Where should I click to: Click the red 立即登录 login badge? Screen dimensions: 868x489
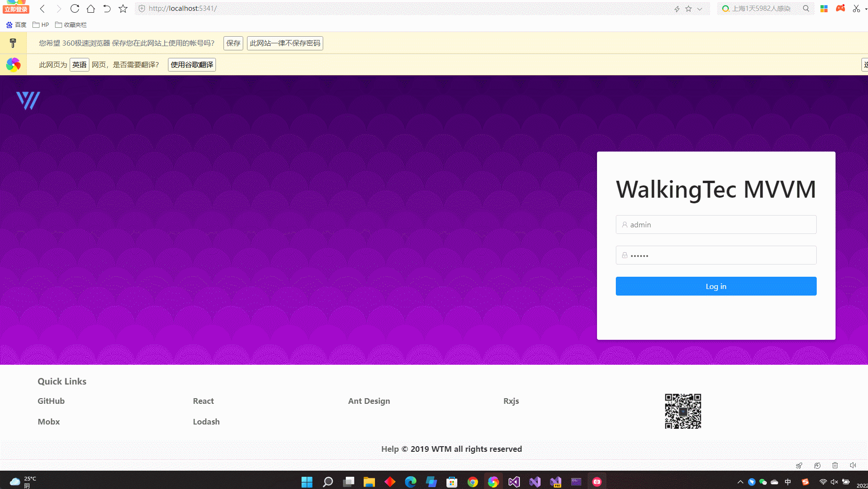coord(16,9)
